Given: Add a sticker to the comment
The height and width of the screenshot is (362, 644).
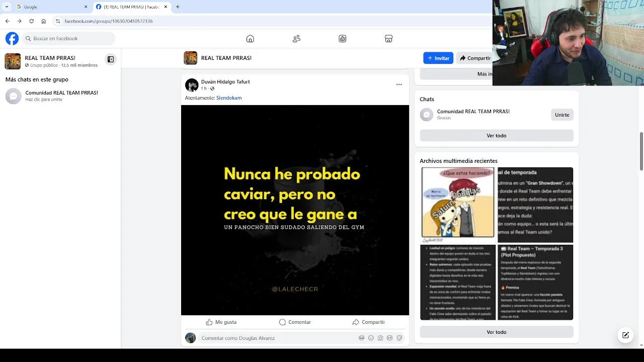Looking at the screenshot, I should pos(399,338).
